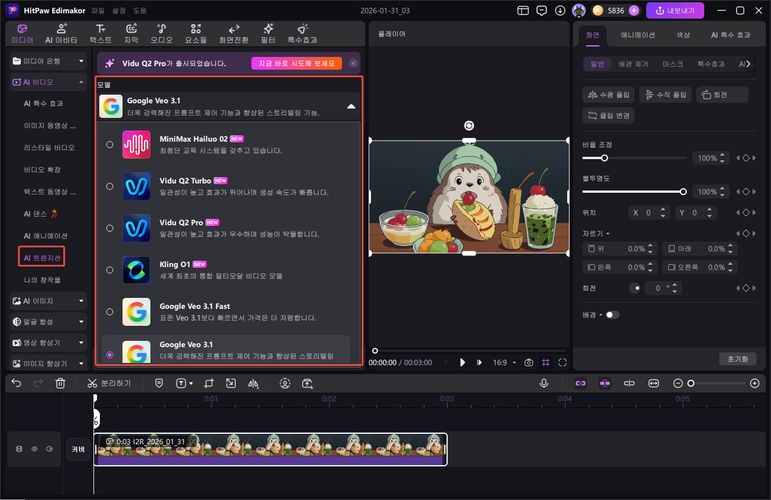
Task: Open the 16:9 aspect ratio dropdown
Action: coord(504,362)
